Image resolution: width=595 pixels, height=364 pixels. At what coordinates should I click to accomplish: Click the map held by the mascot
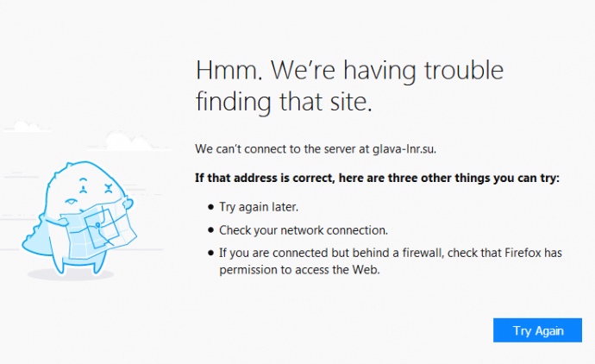point(97,225)
